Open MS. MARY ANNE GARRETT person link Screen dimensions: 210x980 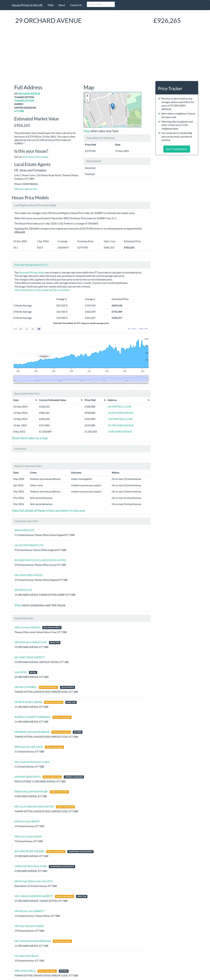click(x=29, y=657)
